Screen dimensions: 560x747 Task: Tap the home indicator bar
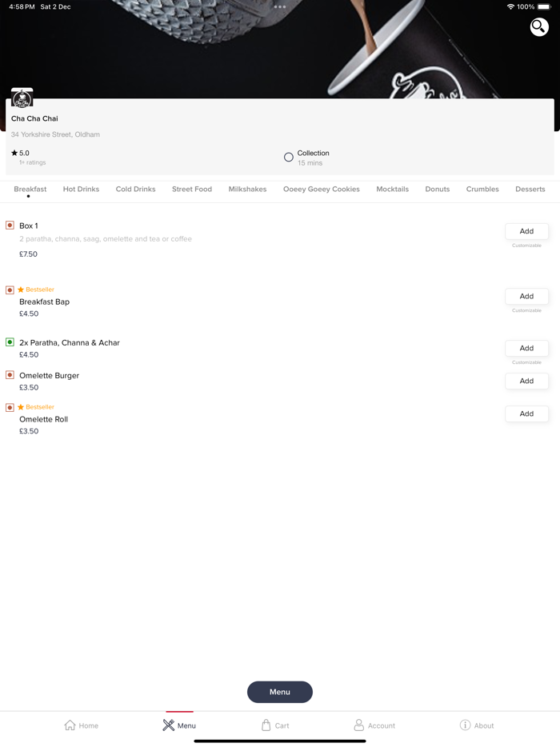(280, 741)
